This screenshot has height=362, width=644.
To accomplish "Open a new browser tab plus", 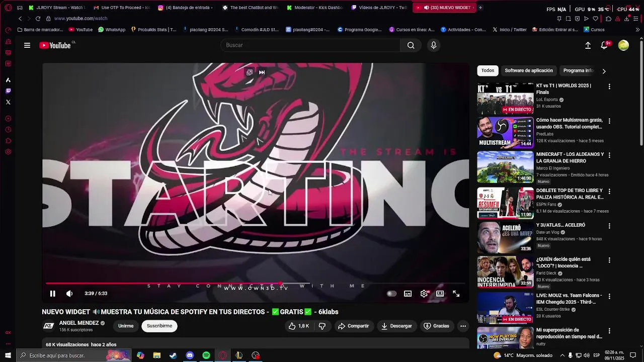I will click(480, 8).
